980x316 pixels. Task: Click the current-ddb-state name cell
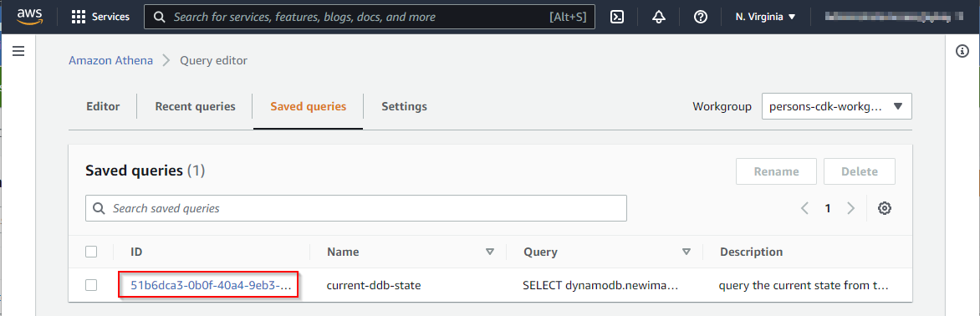pos(374,285)
